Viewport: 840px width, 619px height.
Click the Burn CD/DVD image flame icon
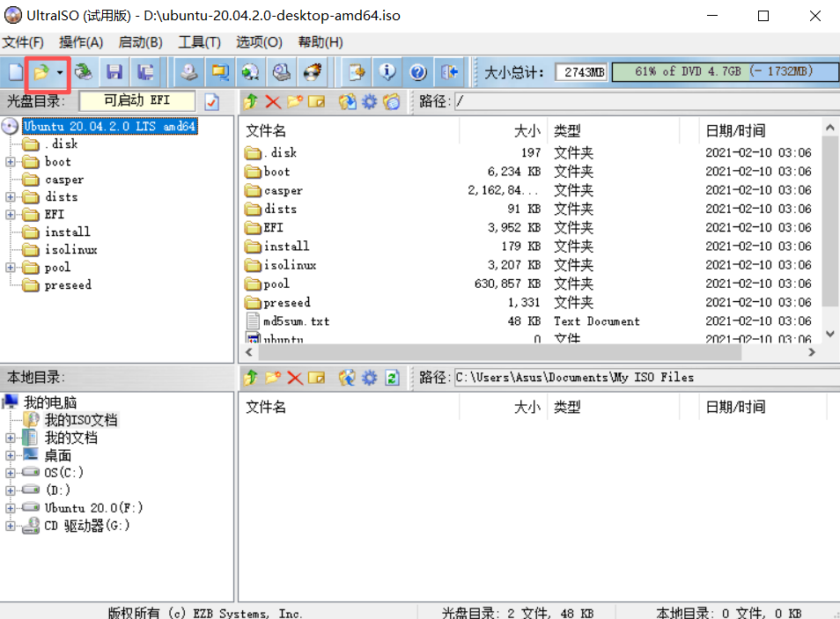(x=313, y=72)
